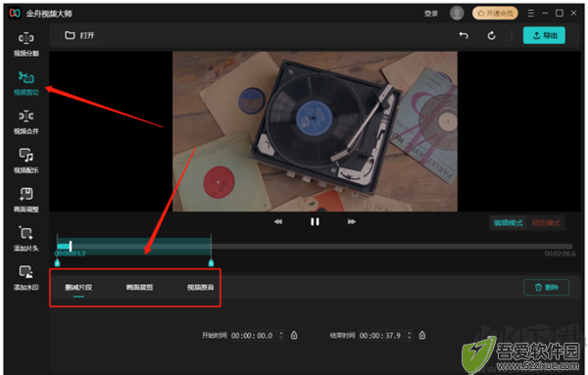Screen dimensions: 588x375
Task: Switch to 预览模式 preview mode
Action: (546, 223)
